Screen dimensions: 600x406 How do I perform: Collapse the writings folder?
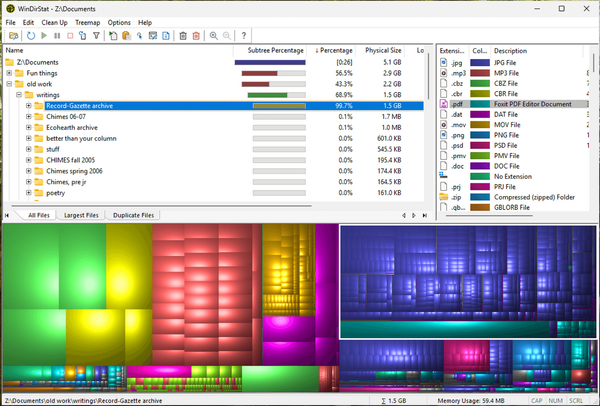[x=19, y=95]
